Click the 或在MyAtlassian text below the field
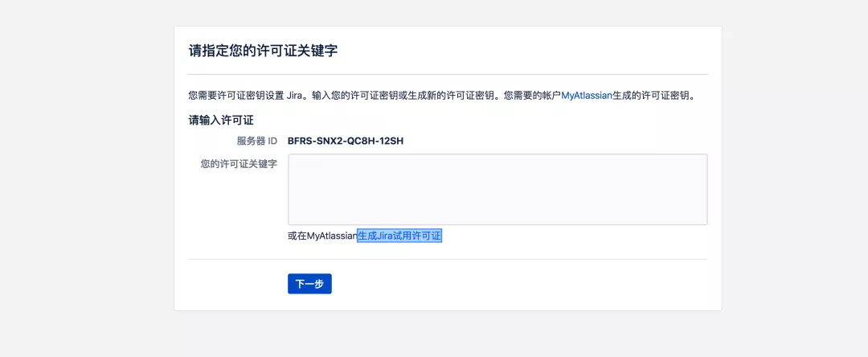 [x=322, y=236]
